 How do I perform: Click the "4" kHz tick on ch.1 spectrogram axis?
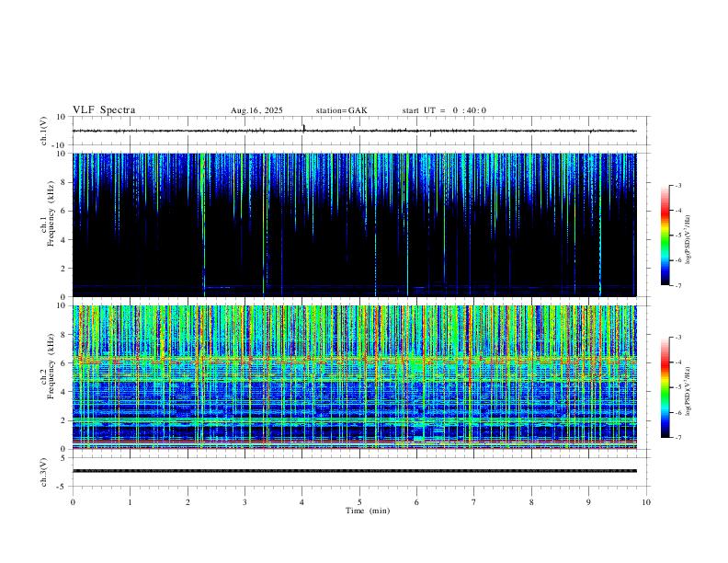pyautogui.click(x=63, y=240)
